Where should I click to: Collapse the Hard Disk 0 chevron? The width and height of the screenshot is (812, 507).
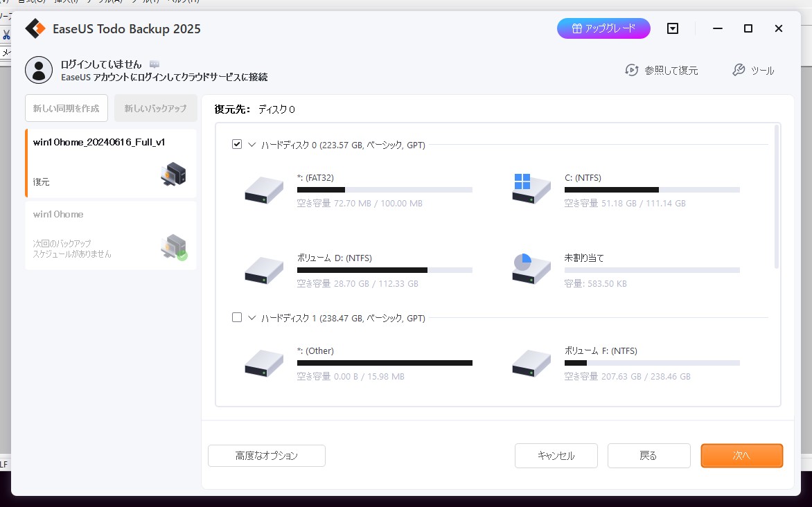[x=251, y=145]
